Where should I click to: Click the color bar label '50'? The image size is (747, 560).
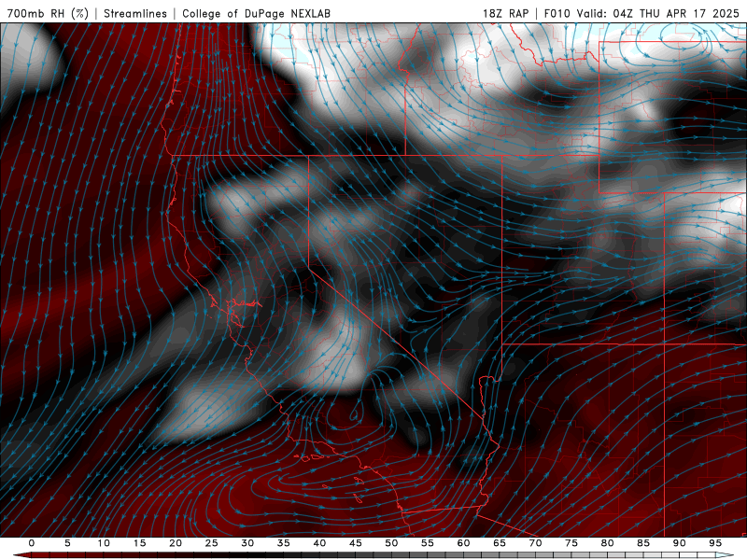pyautogui.click(x=391, y=543)
